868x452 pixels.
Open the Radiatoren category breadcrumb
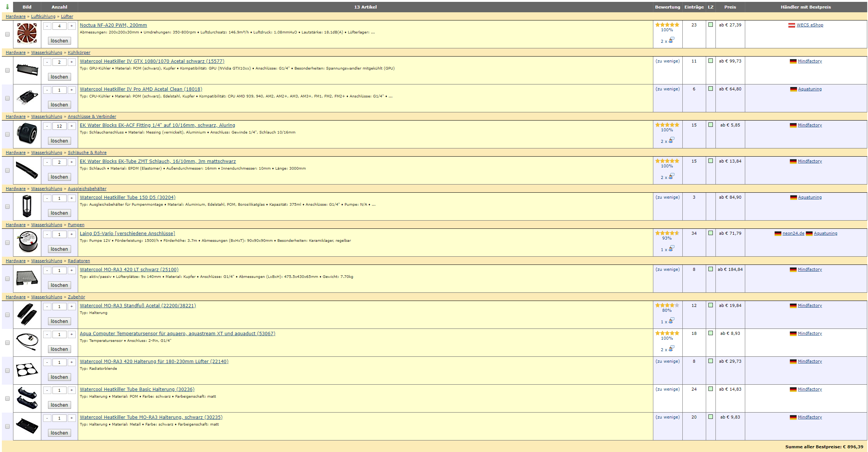(x=79, y=261)
